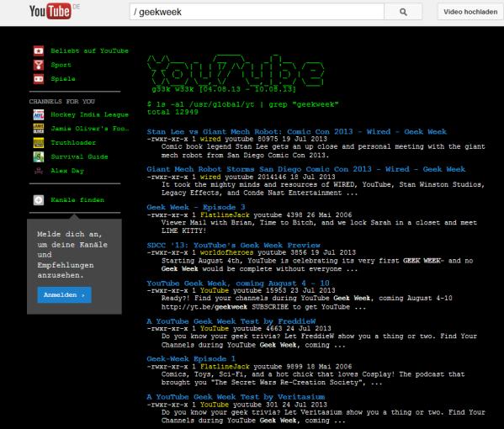Click the CHANNELS FOR YOU heading
504x429 pixels.
(62, 102)
